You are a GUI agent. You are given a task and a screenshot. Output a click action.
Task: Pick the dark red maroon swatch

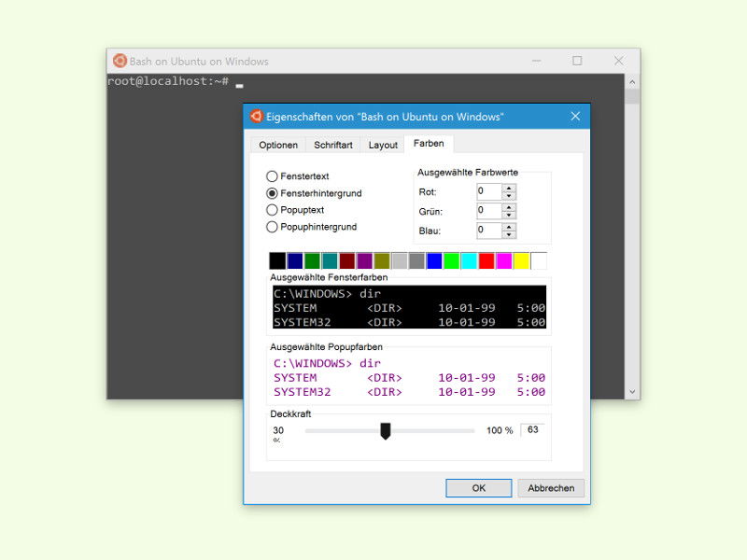(x=346, y=261)
